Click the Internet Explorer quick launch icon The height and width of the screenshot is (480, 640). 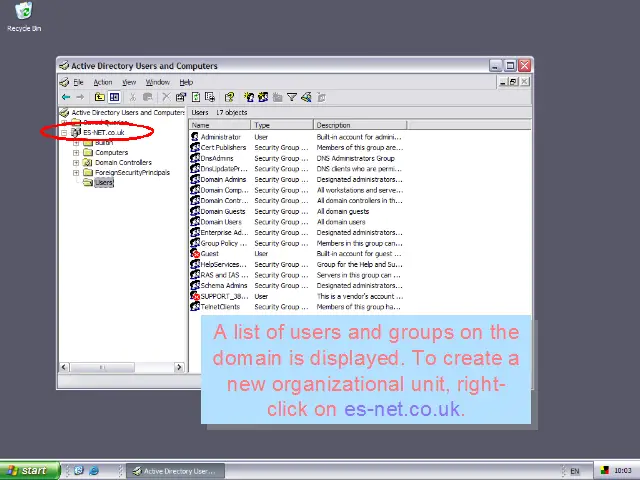click(x=94, y=470)
